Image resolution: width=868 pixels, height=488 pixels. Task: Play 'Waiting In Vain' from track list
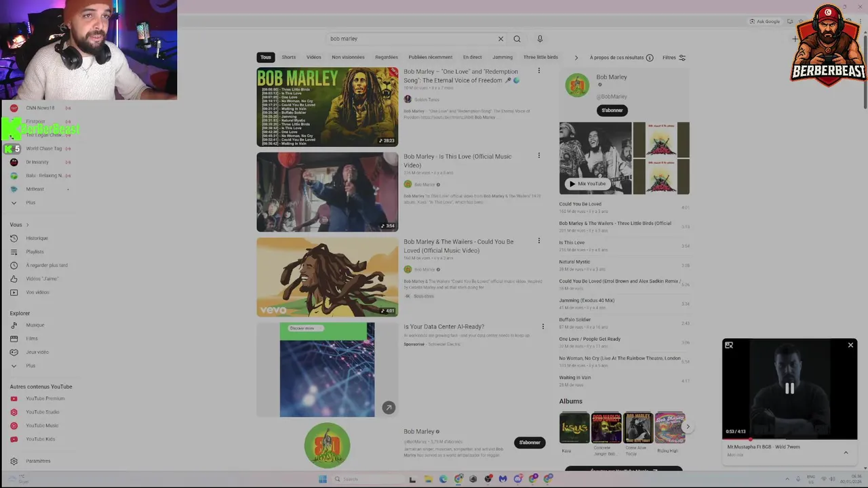click(624, 380)
